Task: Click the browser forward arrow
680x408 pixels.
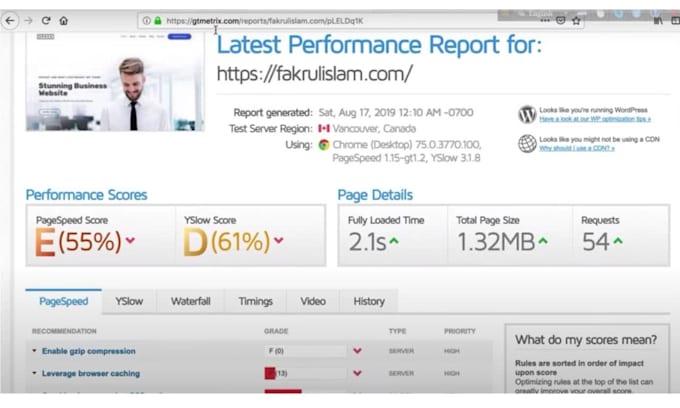Action: [x=28, y=20]
